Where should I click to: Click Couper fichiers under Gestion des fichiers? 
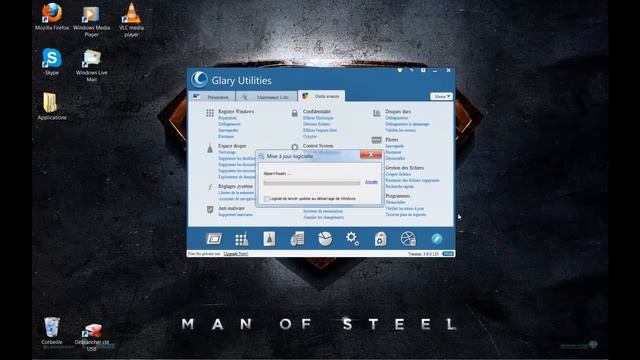pos(398,174)
